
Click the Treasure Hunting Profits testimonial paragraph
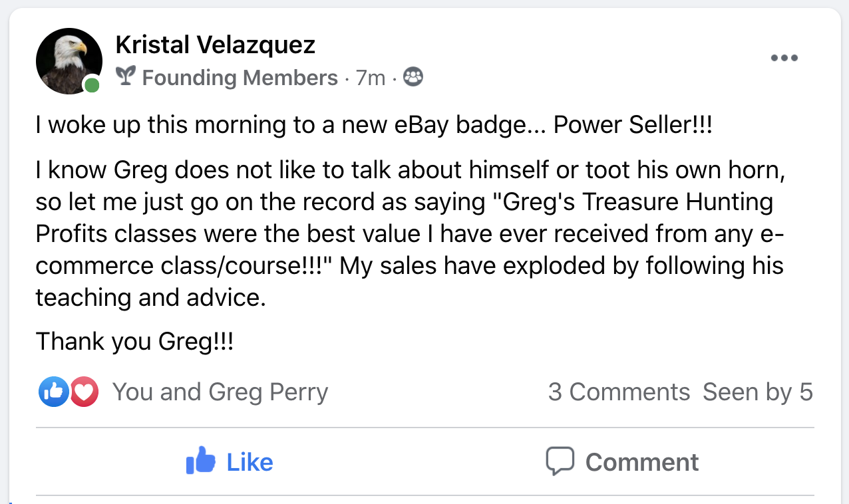coord(410,233)
